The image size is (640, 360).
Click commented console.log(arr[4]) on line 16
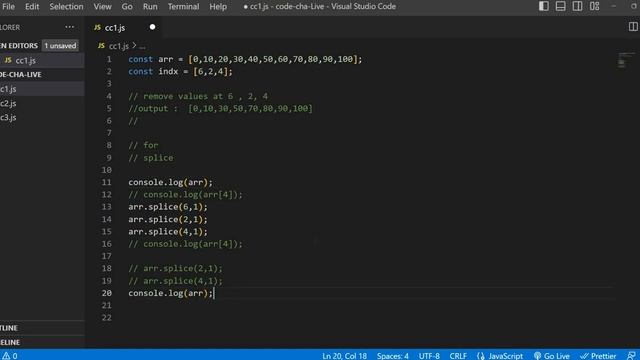tap(185, 244)
